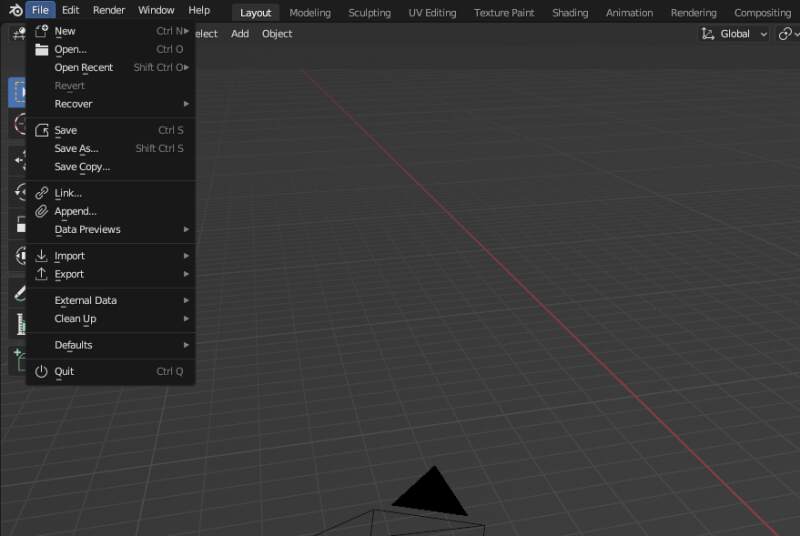Viewport: 800px width, 536px height.
Task: Open the File menu
Action: click(x=40, y=10)
